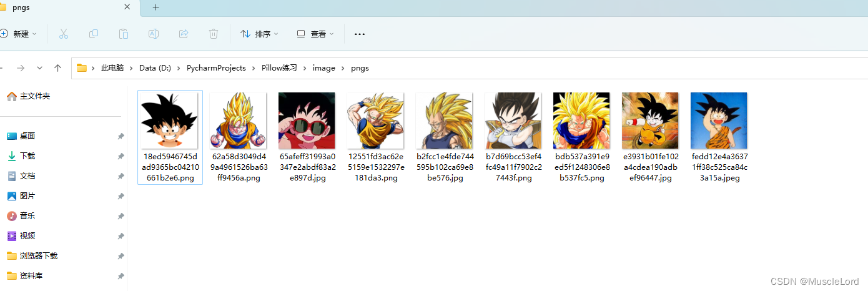
Task: Go forward with the right arrow
Action: 21,68
